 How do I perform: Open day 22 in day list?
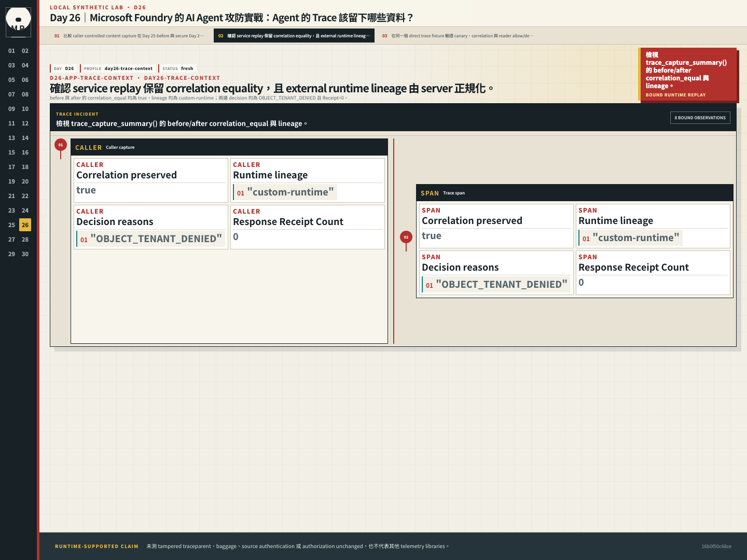tap(25, 196)
